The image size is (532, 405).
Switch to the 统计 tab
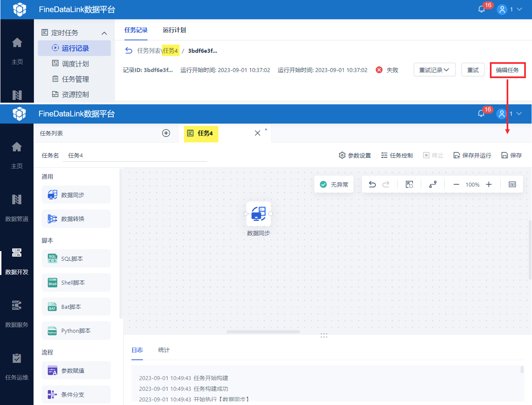164,350
